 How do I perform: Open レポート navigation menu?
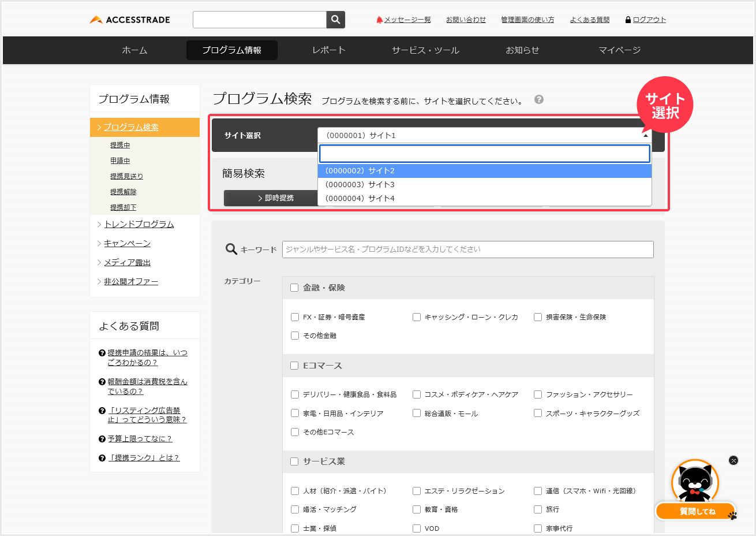coord(329,50)
